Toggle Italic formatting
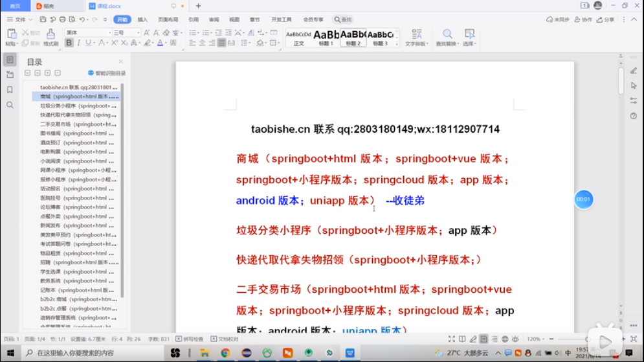This screenshot has height=362, width=644. click(x=78, y=43)
